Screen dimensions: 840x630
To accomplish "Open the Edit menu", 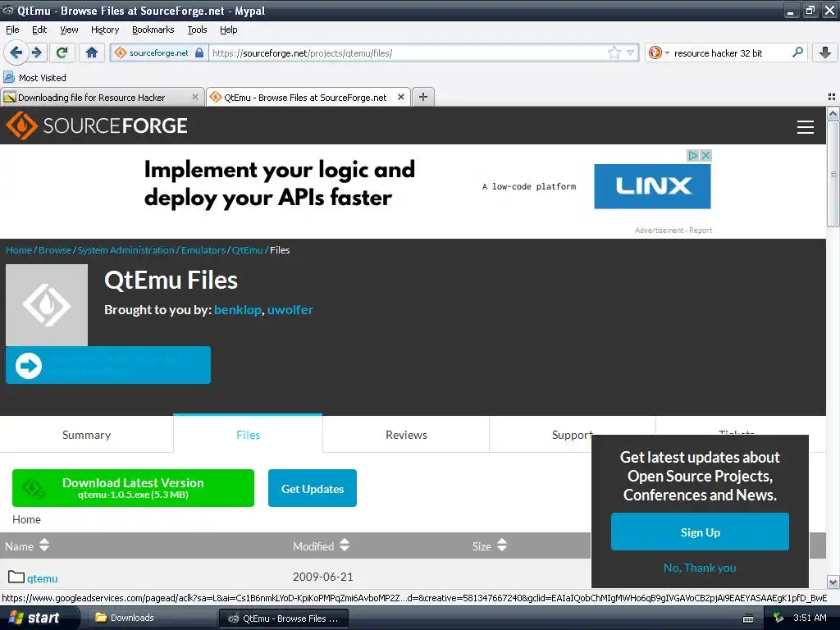I will (39, 30).
